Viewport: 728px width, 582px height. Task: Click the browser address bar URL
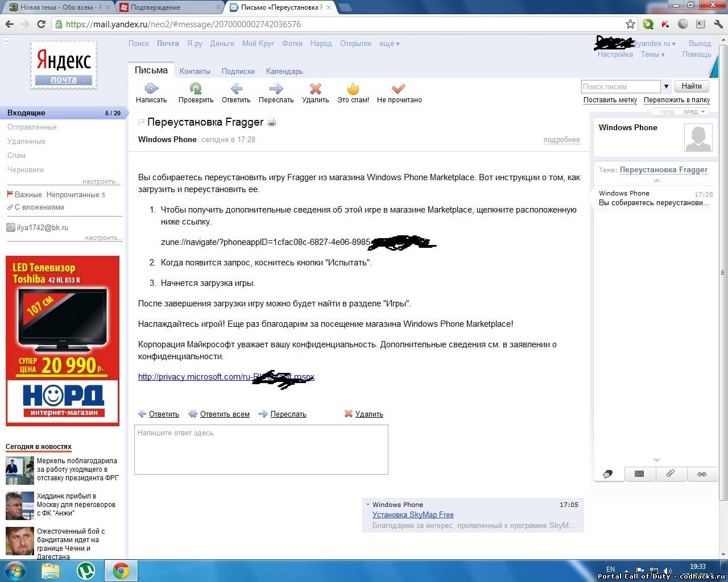pyautogui.click(x=183, y=24)
